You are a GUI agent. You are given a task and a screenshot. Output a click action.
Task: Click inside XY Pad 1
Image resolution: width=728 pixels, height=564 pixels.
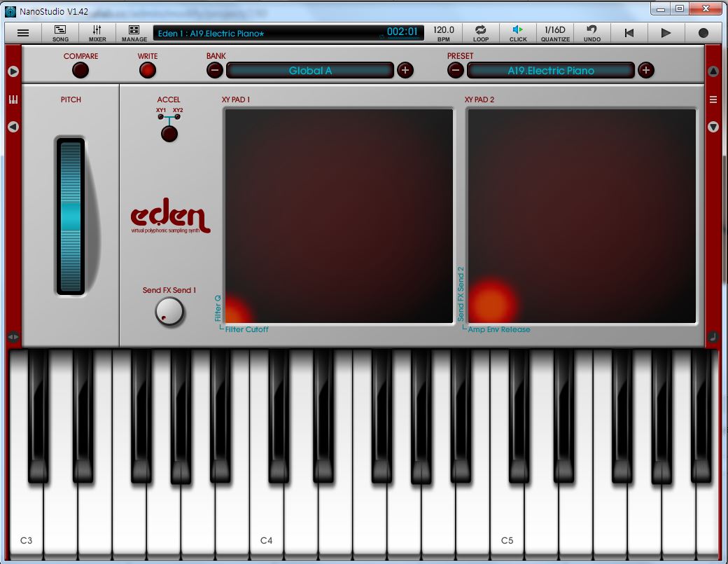coord(339,216)
